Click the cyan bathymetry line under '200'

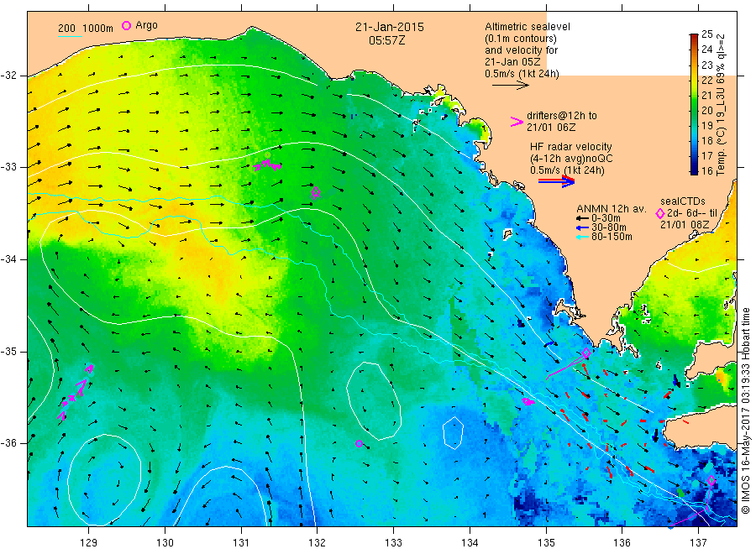click(70, 36)
